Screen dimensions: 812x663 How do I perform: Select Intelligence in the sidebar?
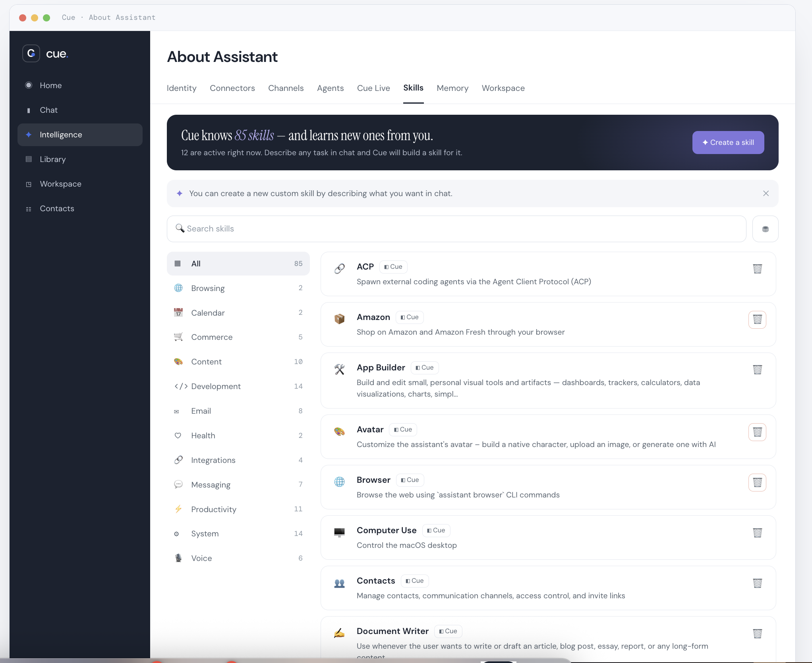(80, 135)
